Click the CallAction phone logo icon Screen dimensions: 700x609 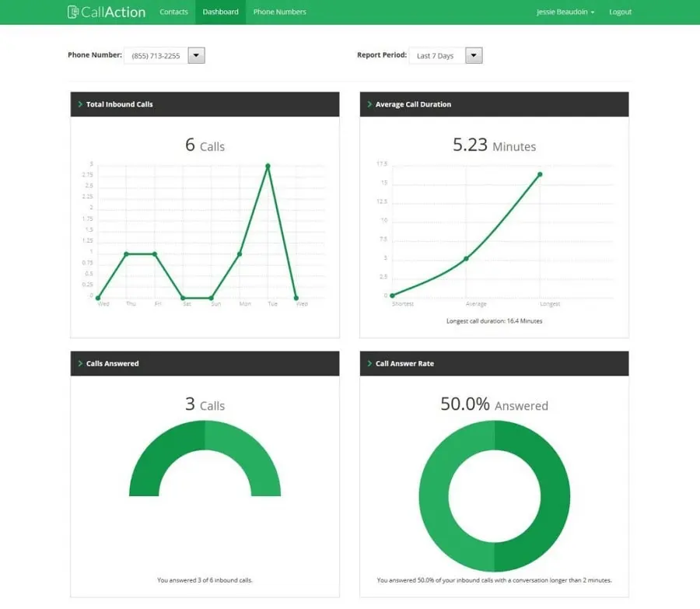coord(73,12)
